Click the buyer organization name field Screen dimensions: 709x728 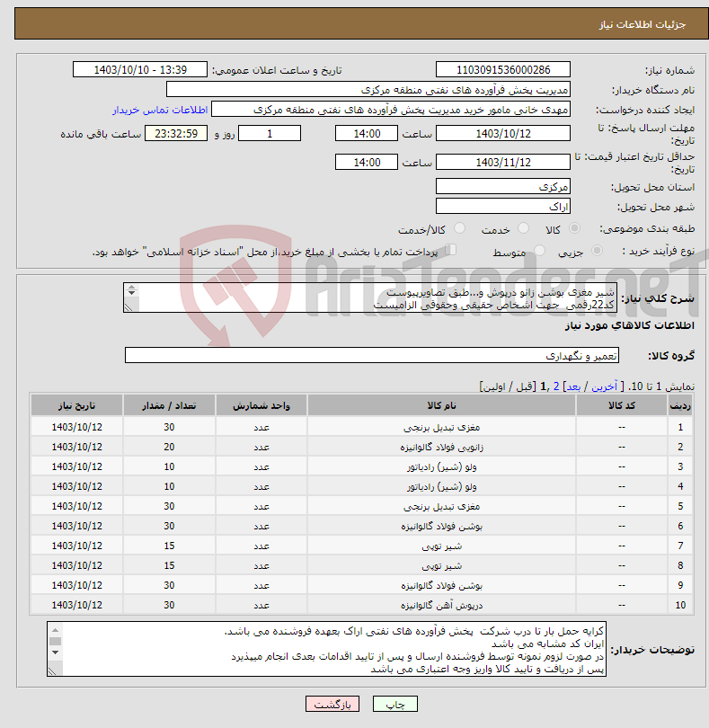368,90
